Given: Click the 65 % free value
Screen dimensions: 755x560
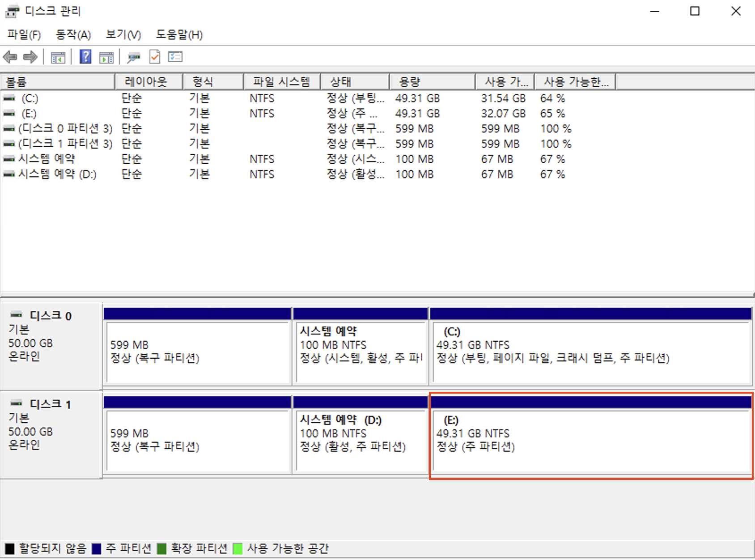Looking at the screenshot, I should (553, 113).
